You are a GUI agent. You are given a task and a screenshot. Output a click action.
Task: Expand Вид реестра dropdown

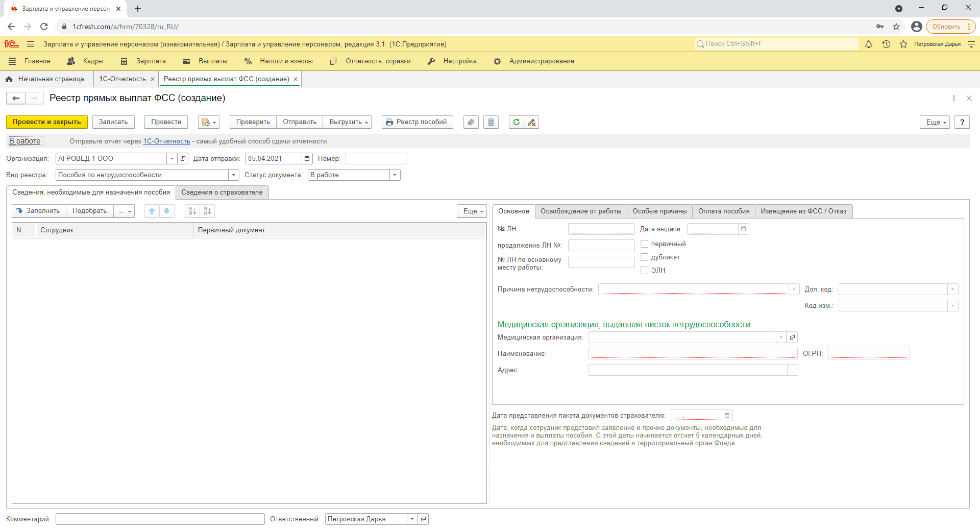pos(233,175)
